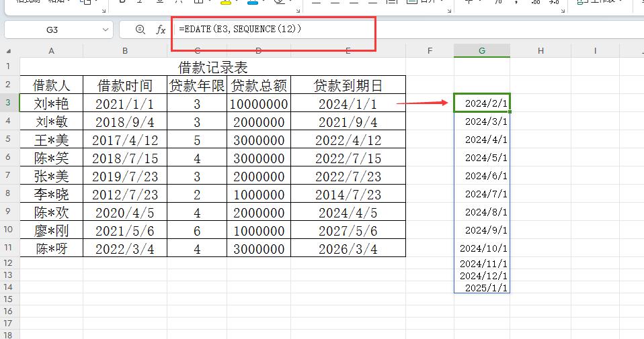This screenshot has height=339, width=644.
Task: Click header cell 贷款年限
Action: (197, 85)
